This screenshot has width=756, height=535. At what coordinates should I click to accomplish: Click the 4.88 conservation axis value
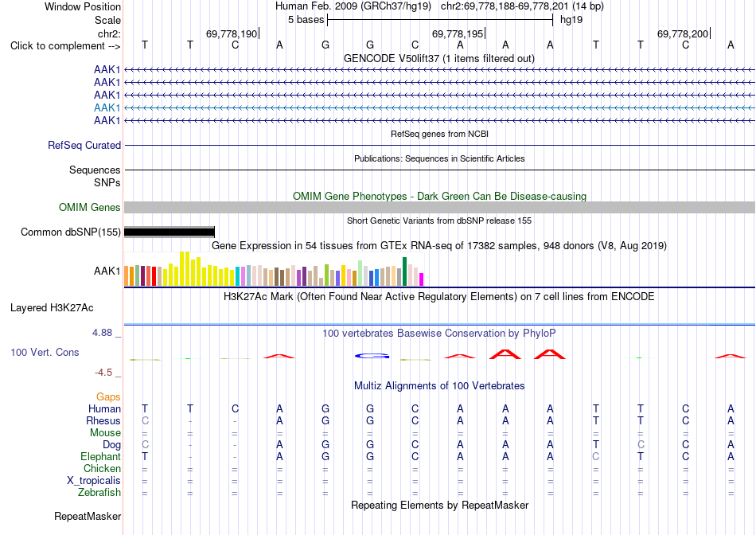[102, 333]
